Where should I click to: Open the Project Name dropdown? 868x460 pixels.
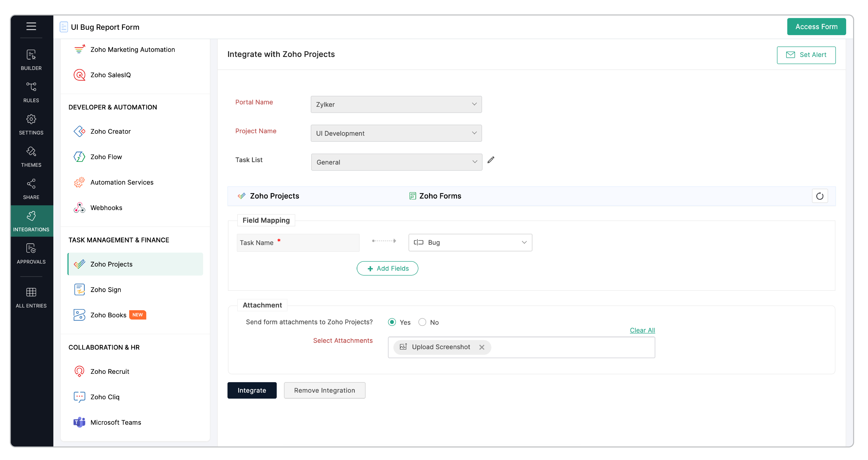396,133
